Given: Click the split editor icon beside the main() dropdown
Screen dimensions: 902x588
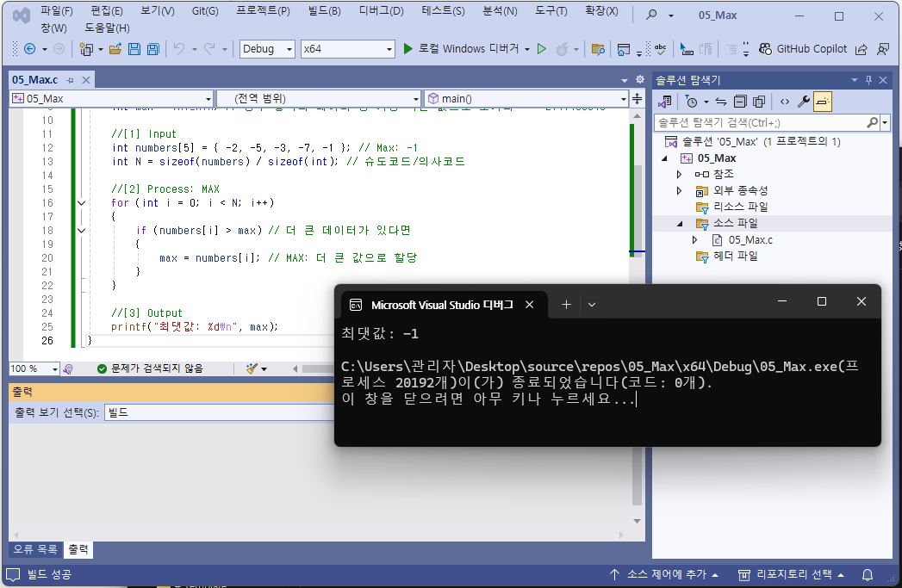Looking at the screenshot, I should (x=637, y=99).
